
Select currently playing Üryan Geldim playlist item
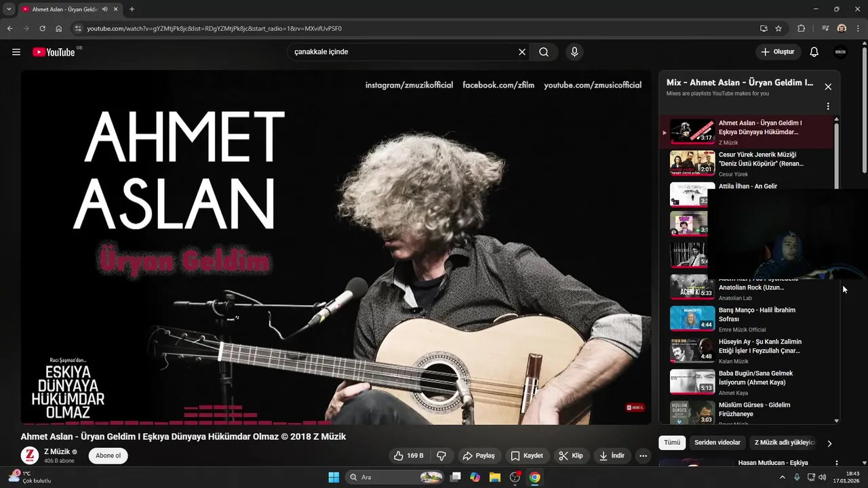pyautogui.click(x=746, y=131)
